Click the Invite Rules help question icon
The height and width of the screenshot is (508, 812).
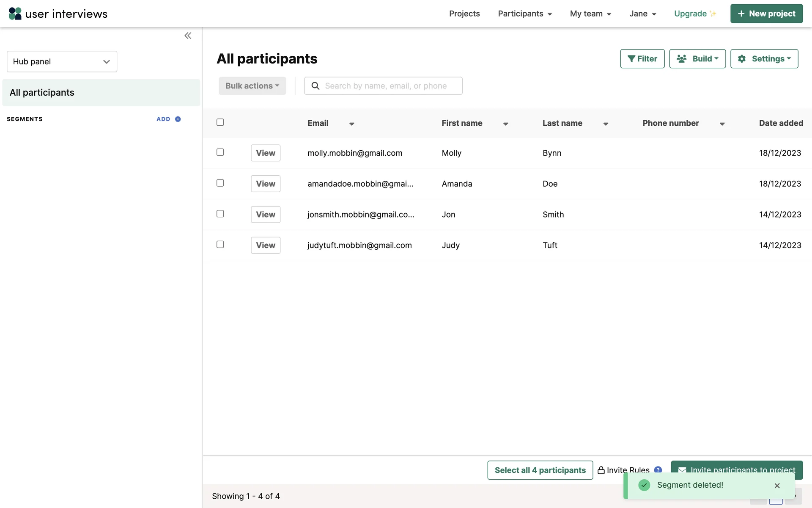[x=658, y=469]
